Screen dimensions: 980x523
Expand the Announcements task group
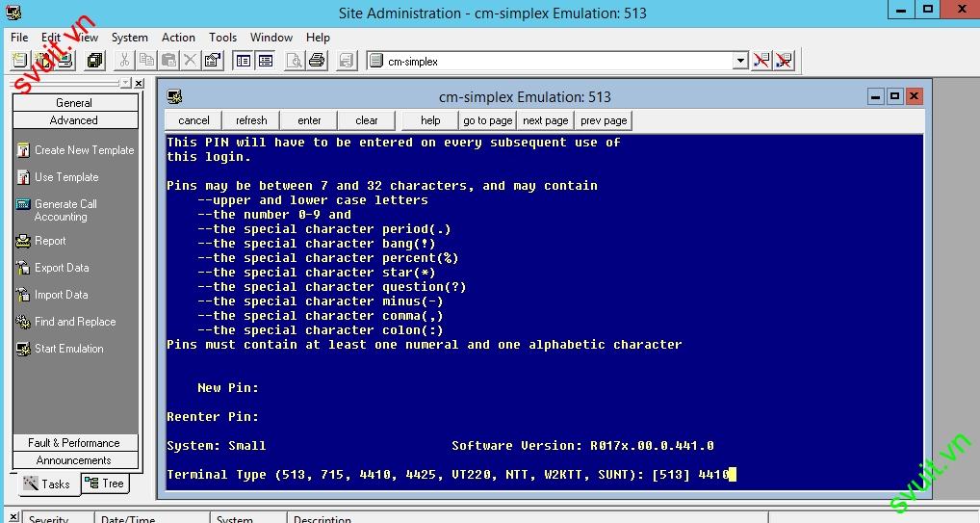(x=75, y=459)
